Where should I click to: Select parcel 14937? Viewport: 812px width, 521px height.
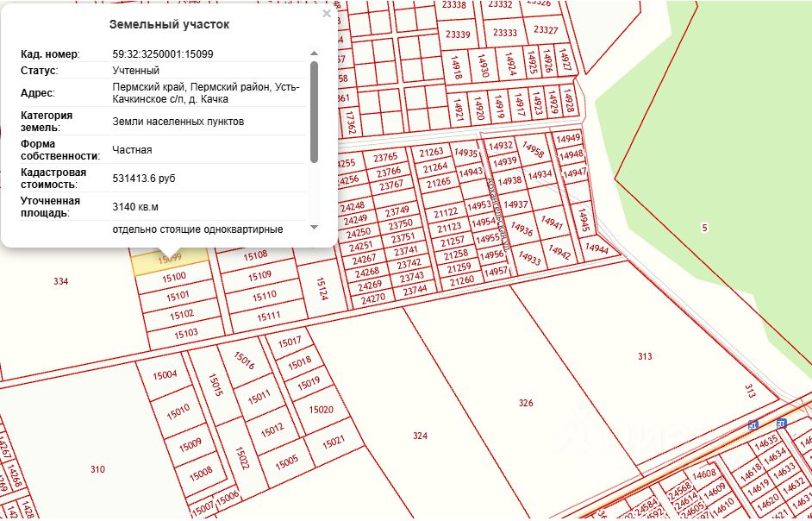click(515, 204)
